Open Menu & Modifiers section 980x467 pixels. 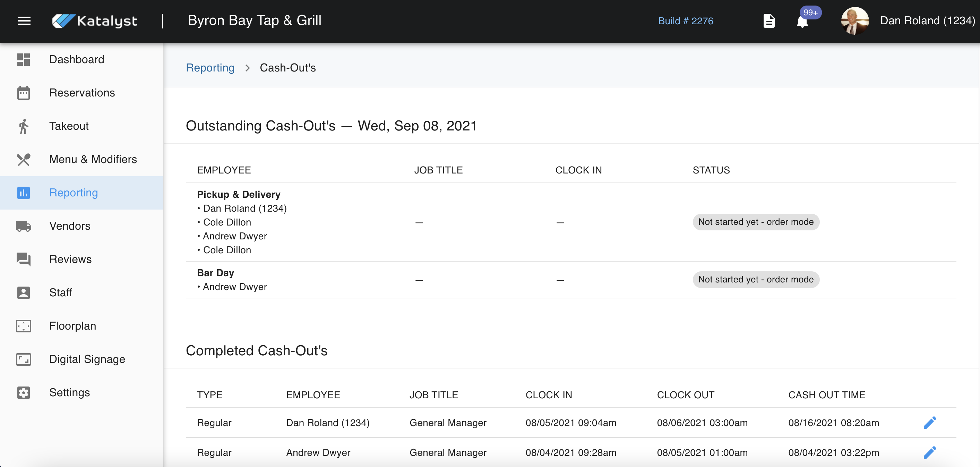coord(93,159)
